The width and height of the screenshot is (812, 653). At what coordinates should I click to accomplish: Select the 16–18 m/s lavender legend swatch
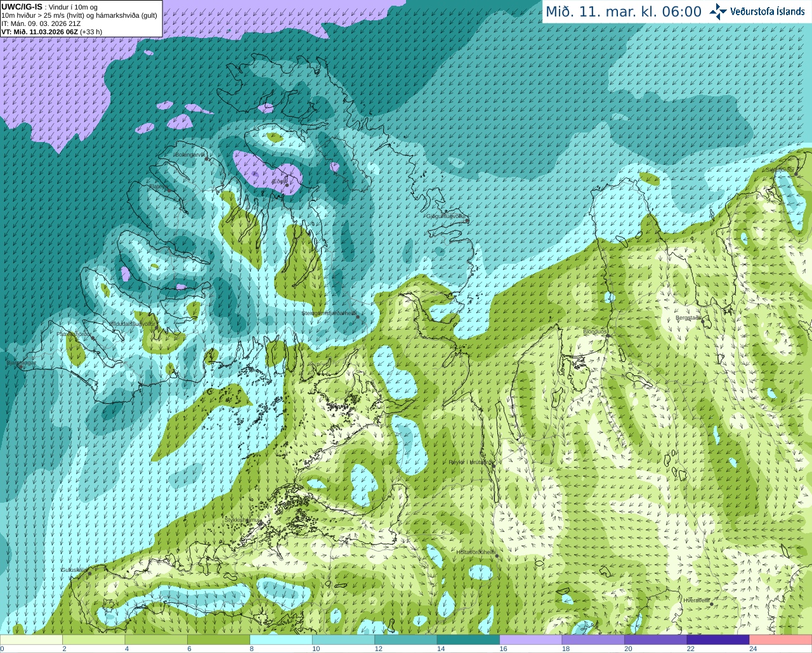pos(531,640)
